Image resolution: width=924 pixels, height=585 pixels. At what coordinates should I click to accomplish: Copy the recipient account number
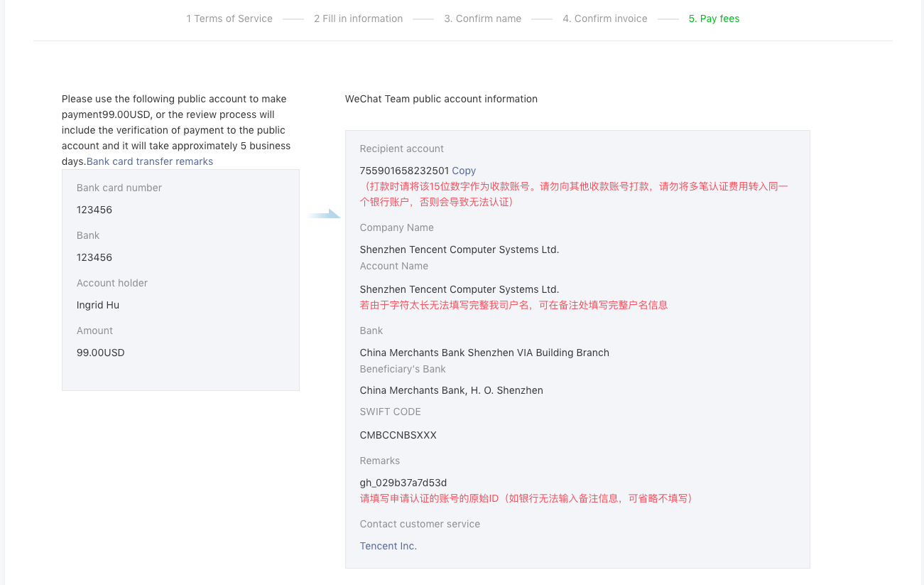coord(464,171)
